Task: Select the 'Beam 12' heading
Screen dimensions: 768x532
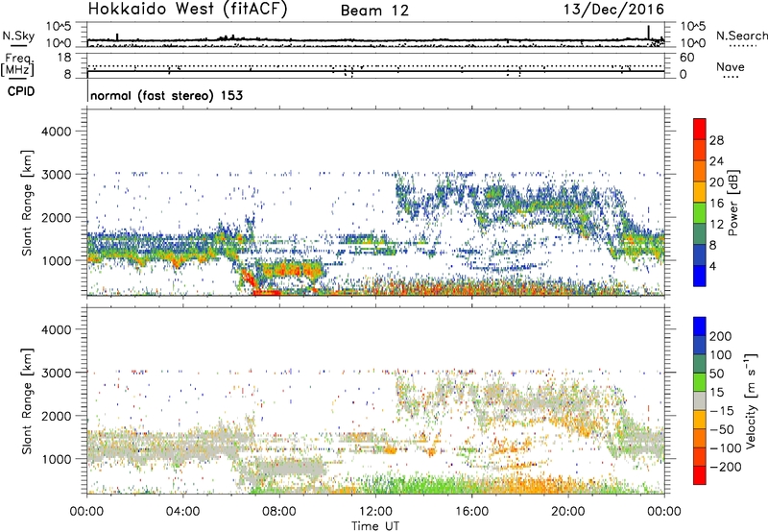Action: pyautogui.click(x=374, y=11)
